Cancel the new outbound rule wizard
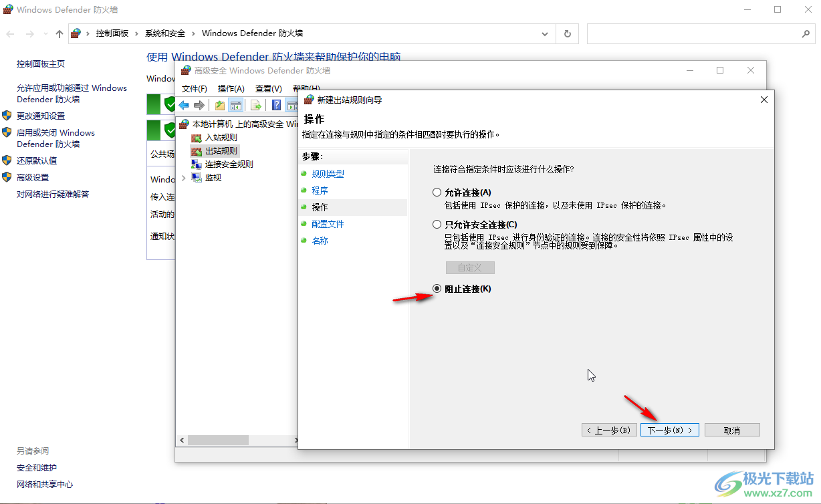 732,430
